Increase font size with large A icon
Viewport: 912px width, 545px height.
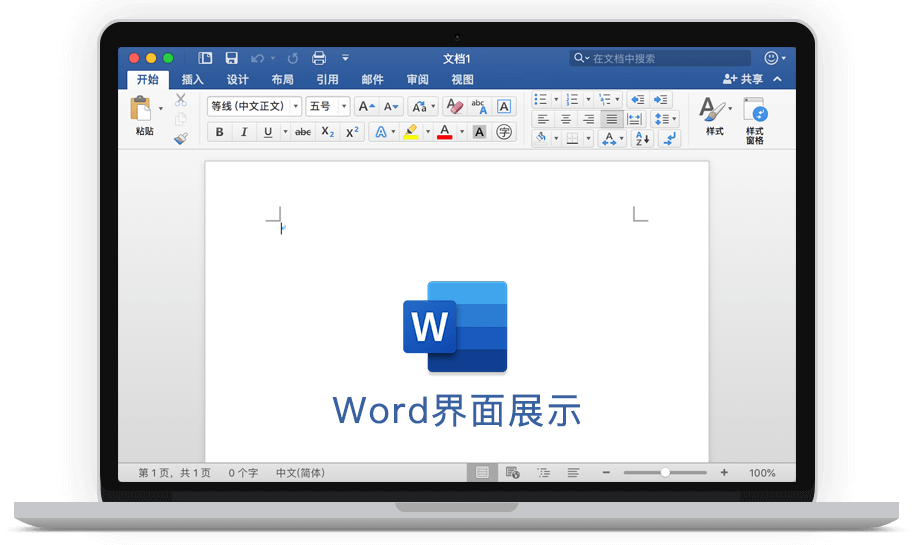point(366,106)
